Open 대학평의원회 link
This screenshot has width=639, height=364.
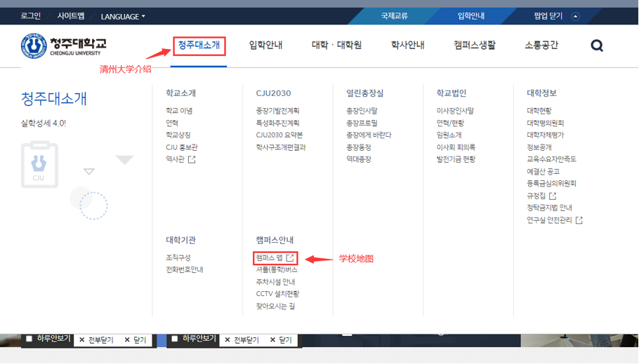pos(546,123)
